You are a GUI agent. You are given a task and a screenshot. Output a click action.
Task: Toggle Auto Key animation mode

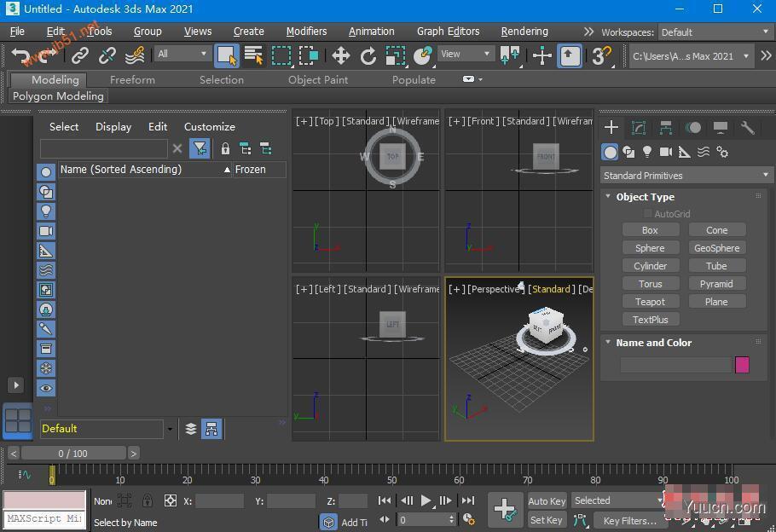click(x=547, y=500)
